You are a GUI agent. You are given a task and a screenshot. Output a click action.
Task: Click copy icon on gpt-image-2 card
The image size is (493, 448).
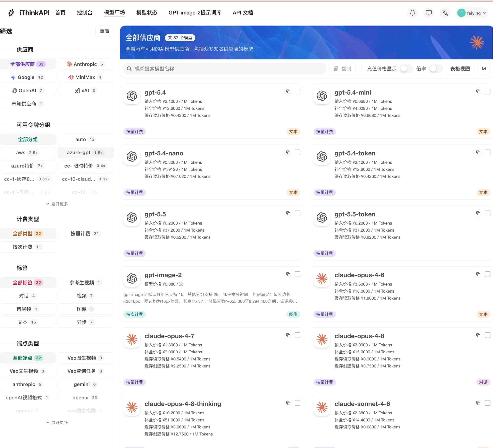(x=288, y=274)
